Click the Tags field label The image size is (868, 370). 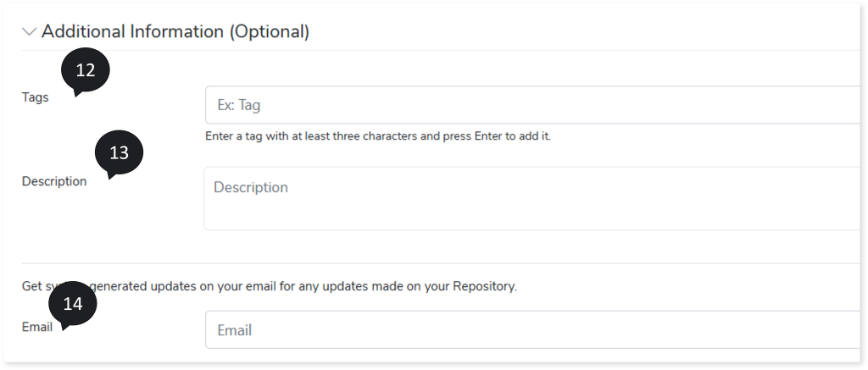pos(36,97)
